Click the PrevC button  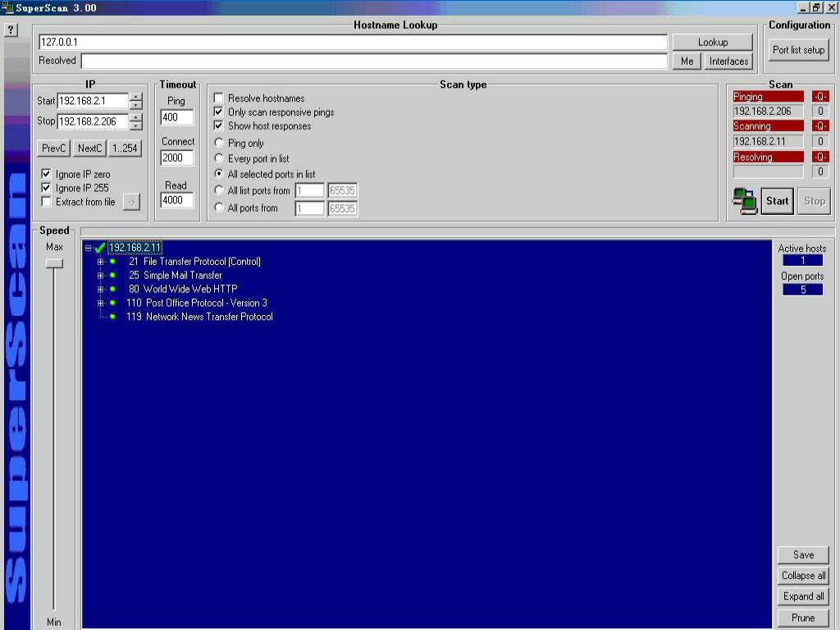click(53, 148)
